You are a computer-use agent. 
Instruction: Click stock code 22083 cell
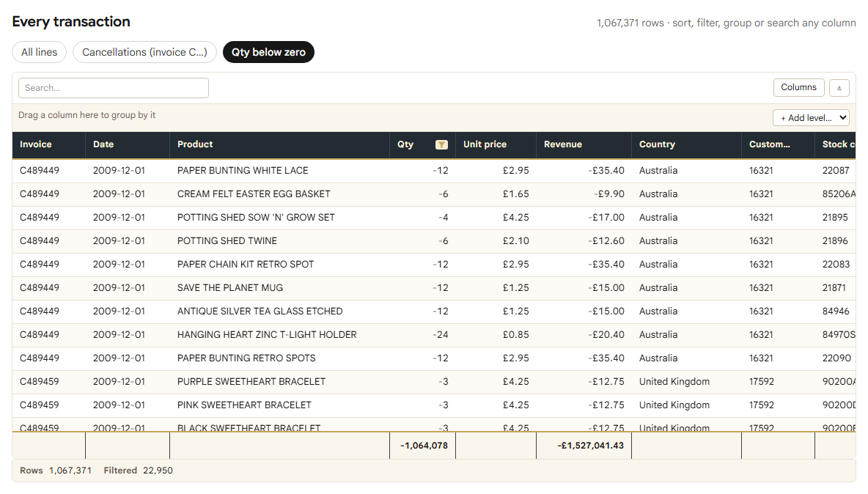(x=835, y=265)
